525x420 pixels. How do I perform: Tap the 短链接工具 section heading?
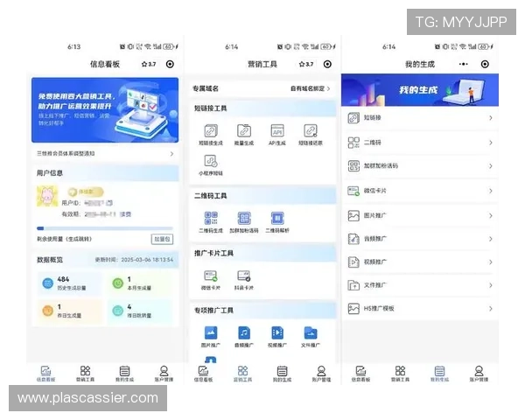coord(211,108)
